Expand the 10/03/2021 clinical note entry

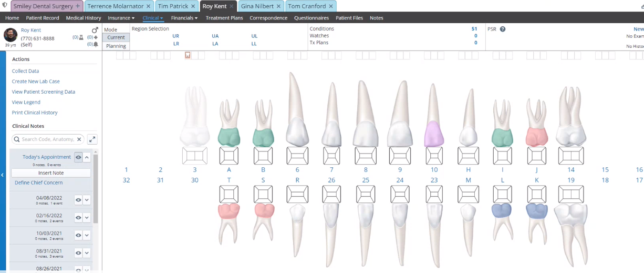point(87,236)
